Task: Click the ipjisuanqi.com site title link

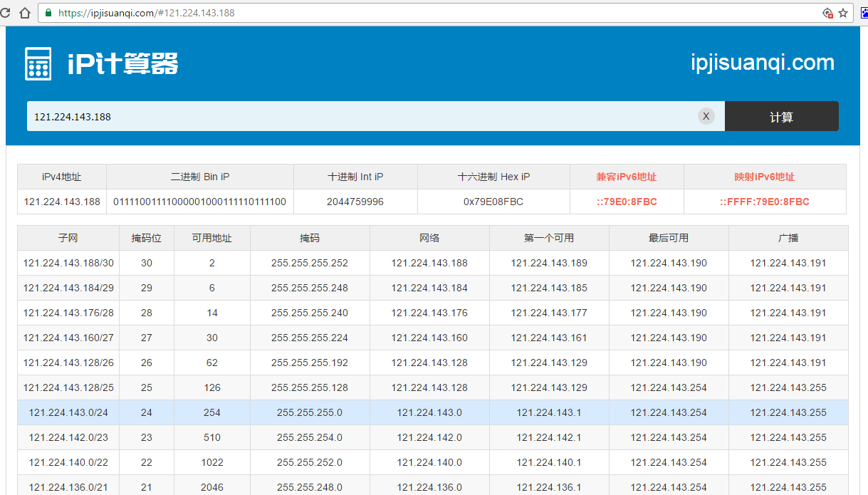Action: [762, 63]
